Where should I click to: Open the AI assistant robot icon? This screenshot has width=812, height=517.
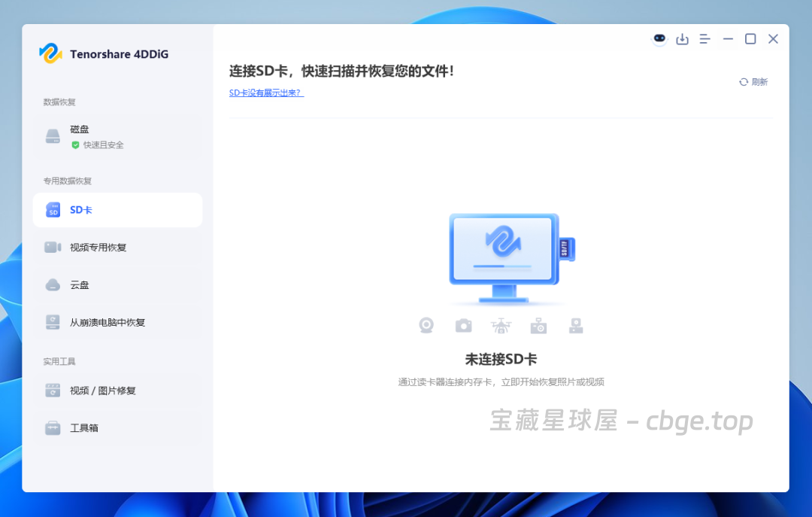659,38
